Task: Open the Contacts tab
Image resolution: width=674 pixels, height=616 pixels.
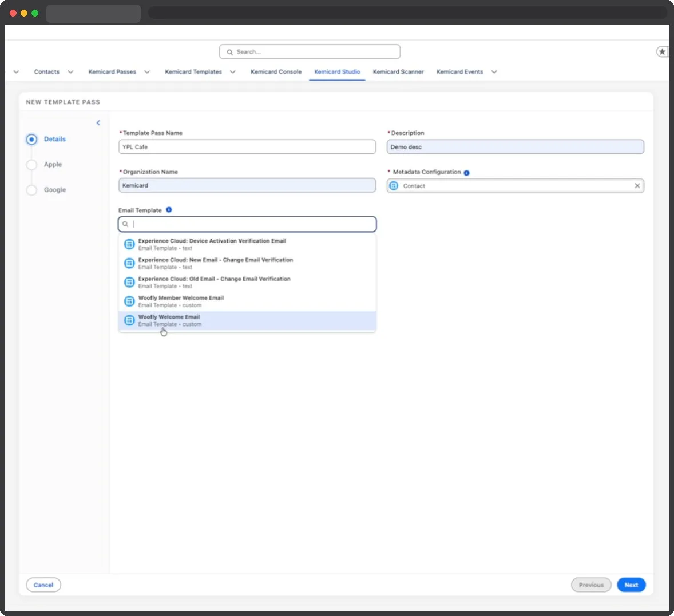Action: [x=47, y=71]
